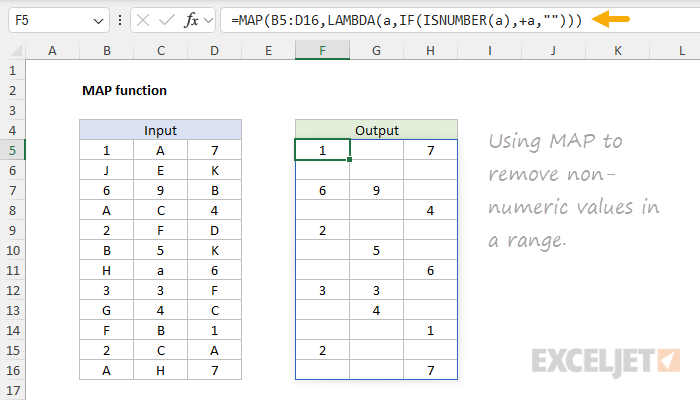This screenshot has height=400, width=700.
Task: Select row 12 header
Action: [x=12, y=291]
